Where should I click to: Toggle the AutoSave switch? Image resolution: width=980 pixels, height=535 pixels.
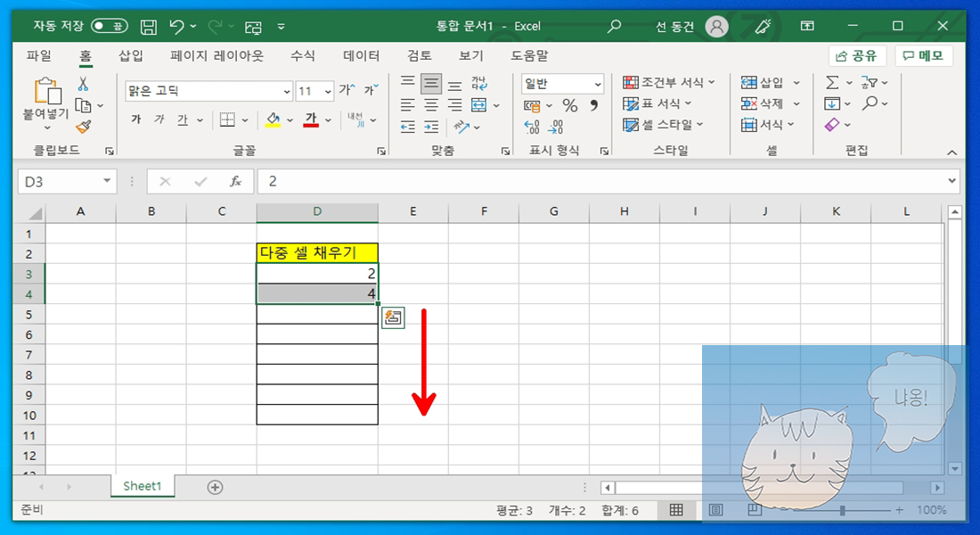click(110, 26)
